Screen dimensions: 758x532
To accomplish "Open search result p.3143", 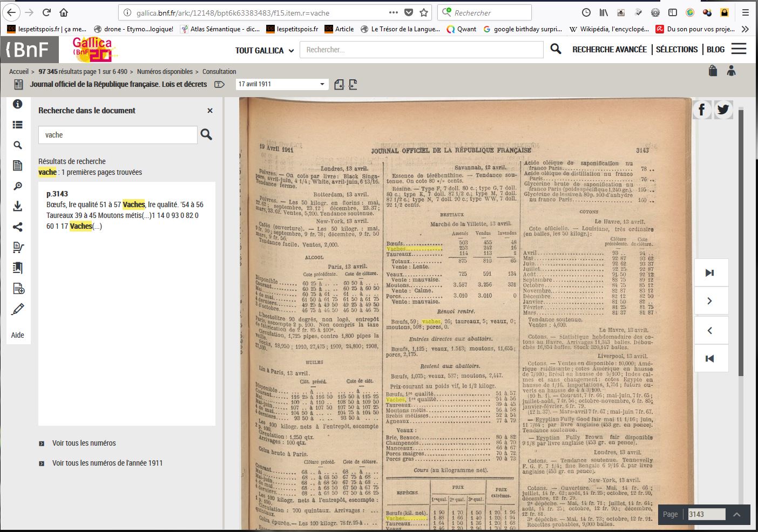I will pyautogui.click(x=57, y=194).
